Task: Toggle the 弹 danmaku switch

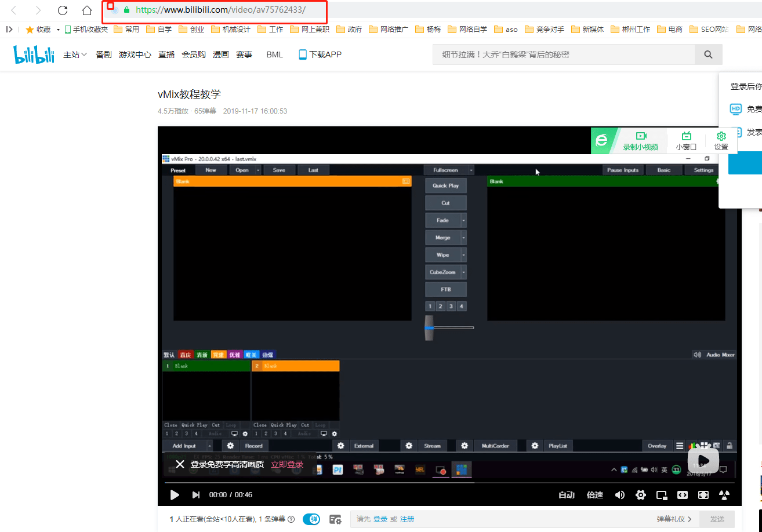Action: [x=311, y=519]
